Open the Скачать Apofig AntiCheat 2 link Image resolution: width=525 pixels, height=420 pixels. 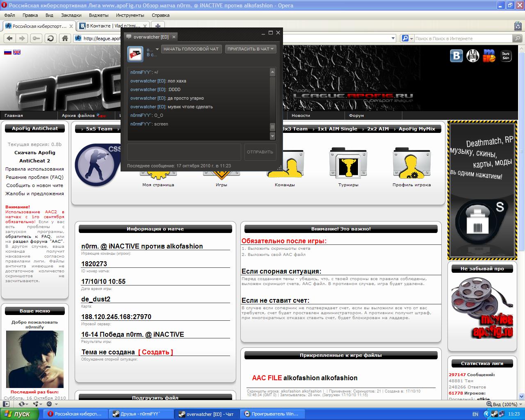coord(35,157)
